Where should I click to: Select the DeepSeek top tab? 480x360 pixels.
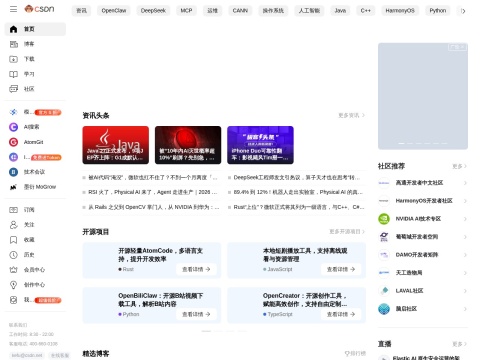pyautogui.click(x=153, y=11)
